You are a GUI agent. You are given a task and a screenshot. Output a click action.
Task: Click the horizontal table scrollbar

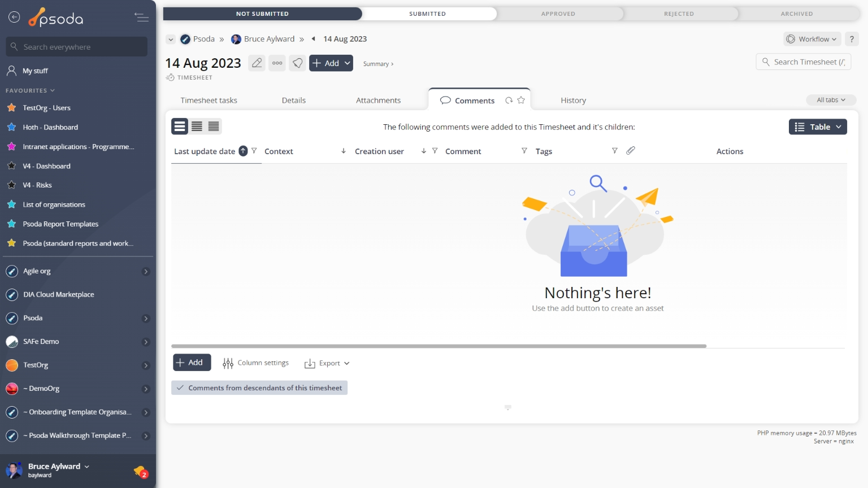[x=439, y=346]
